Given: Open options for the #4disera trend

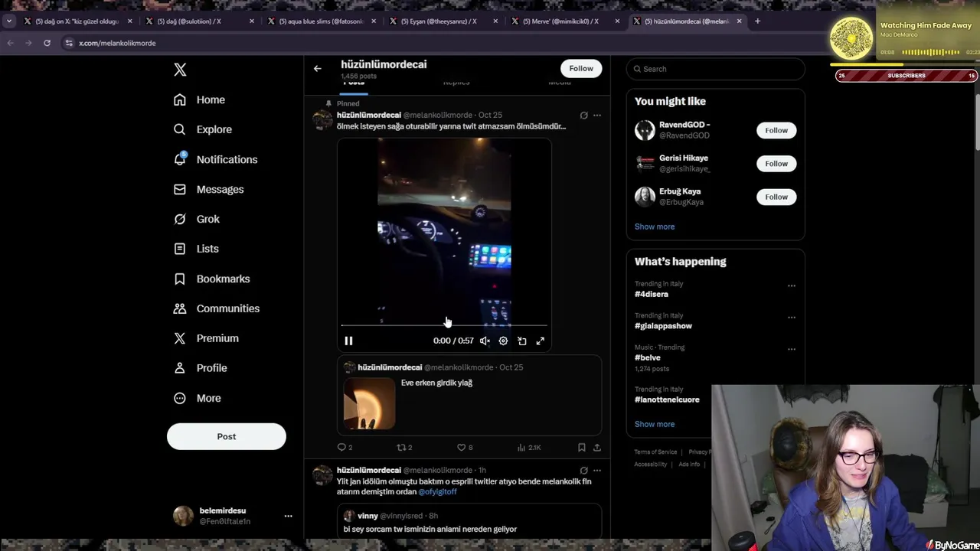Looking at the screenshot, I should point(792,285).
